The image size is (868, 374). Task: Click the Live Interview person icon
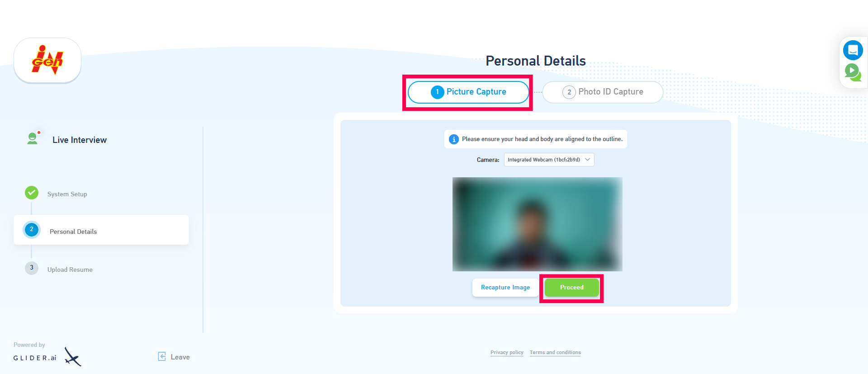33,138
